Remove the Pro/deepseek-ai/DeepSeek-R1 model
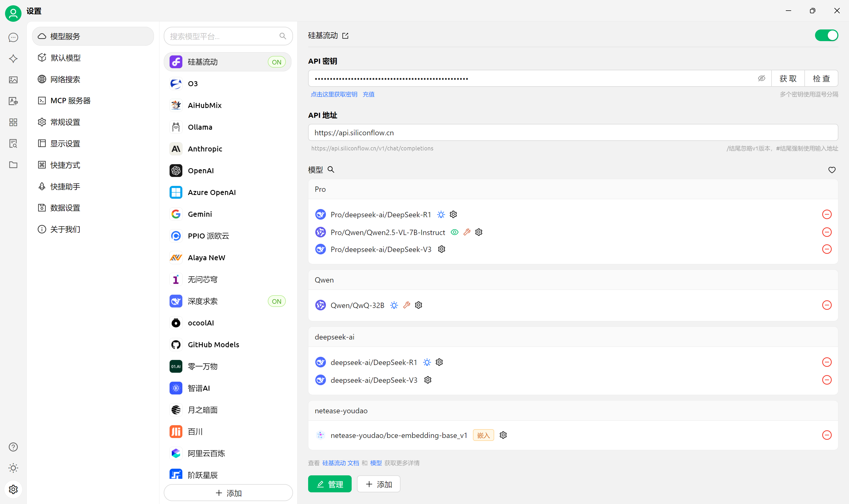 coord(827,214)
